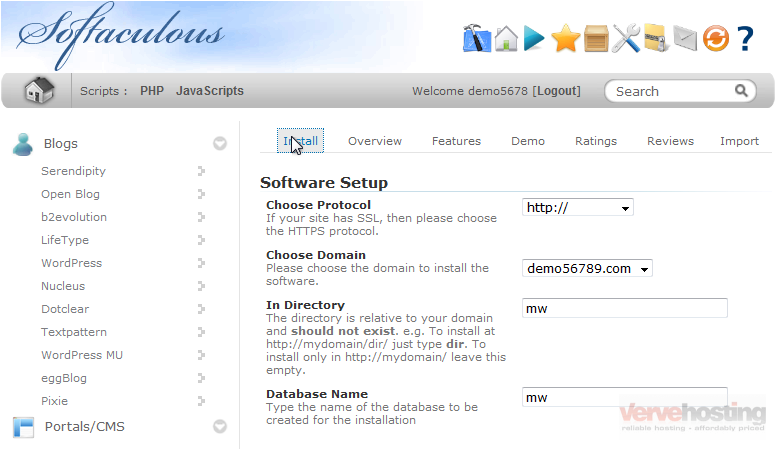Image resolution: width=776 pixels, height=450 pixels.
Task: Click the In Directory text field
Action: [625, 308]
